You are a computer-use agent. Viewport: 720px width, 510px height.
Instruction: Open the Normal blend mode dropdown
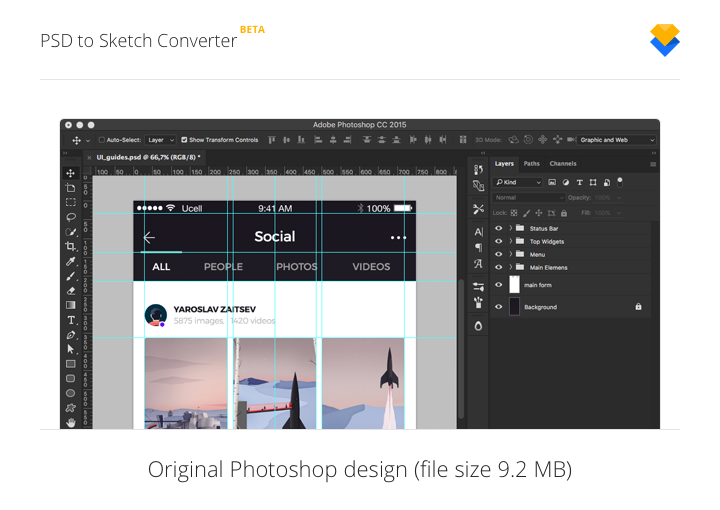tap(529, 197)
